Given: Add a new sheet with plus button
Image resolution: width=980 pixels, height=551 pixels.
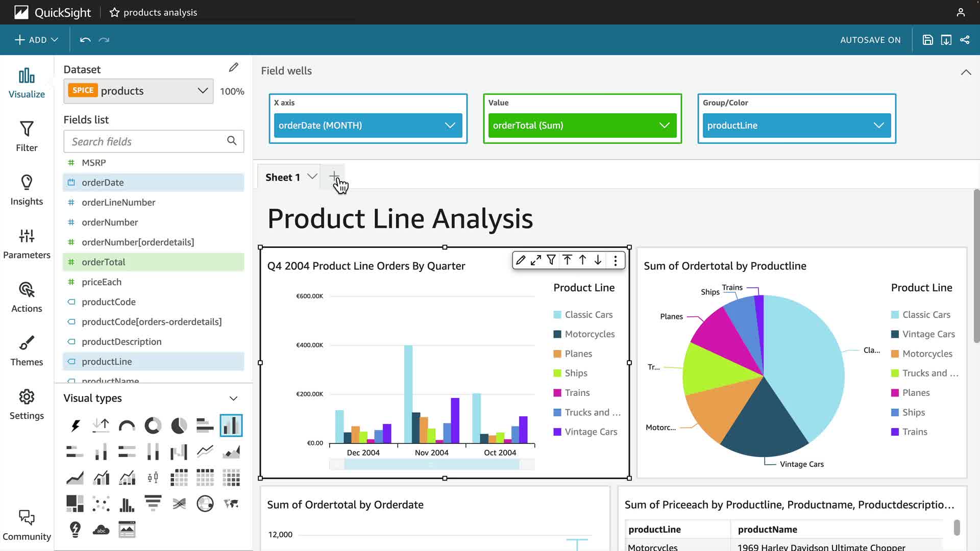Looking at the screenshot, I should (x=334, y=177).
